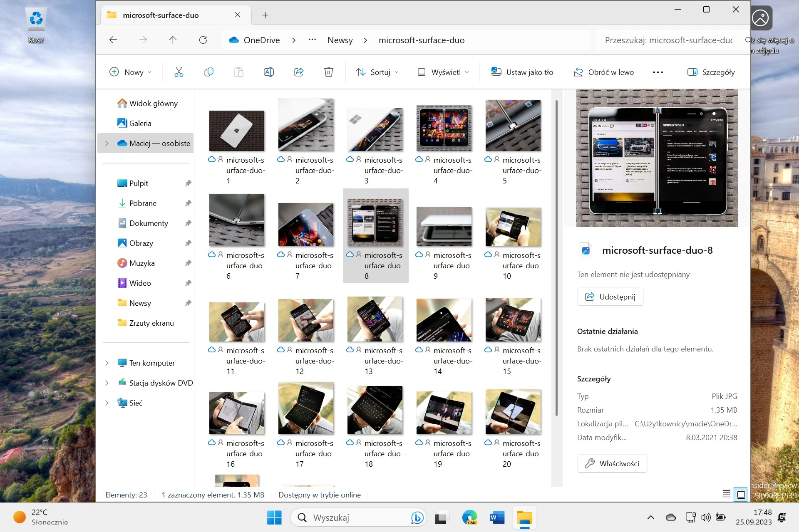Switch to large thumbnails view icon
Screen dimensions: 799x532
click(x=741, y=494)
